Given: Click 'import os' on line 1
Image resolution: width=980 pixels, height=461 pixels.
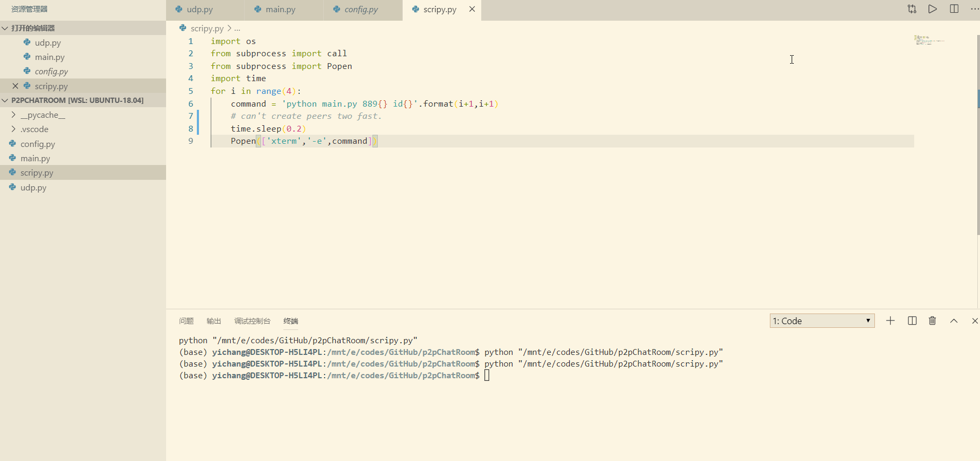Looking at the screenshot, I should tap(233, 41).
